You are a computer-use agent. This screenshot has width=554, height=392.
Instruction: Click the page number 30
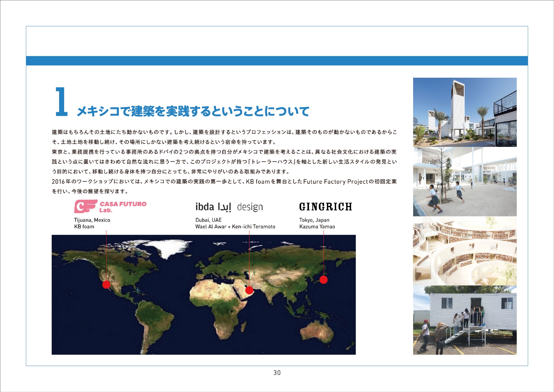[x=277, y=373]
